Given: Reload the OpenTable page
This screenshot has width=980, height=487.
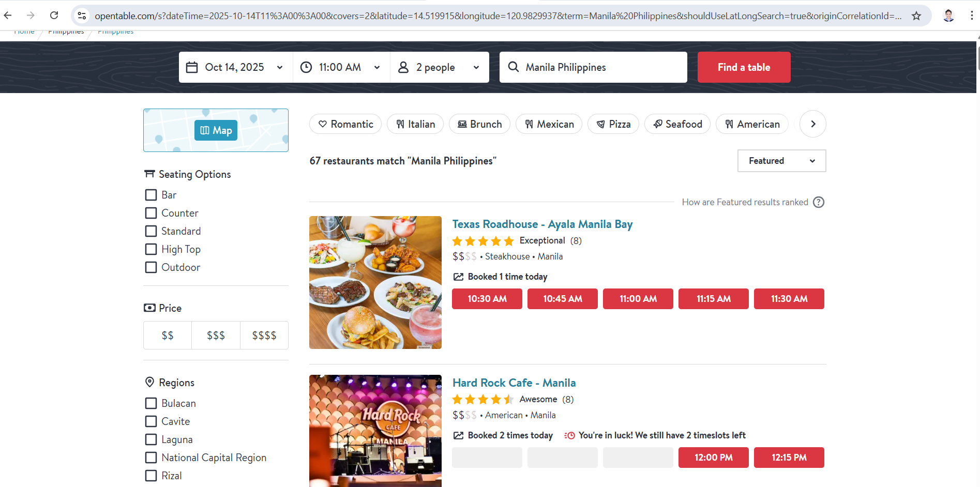Looking at the screenshot, I should pyautogui.click(x=54, y=16).
